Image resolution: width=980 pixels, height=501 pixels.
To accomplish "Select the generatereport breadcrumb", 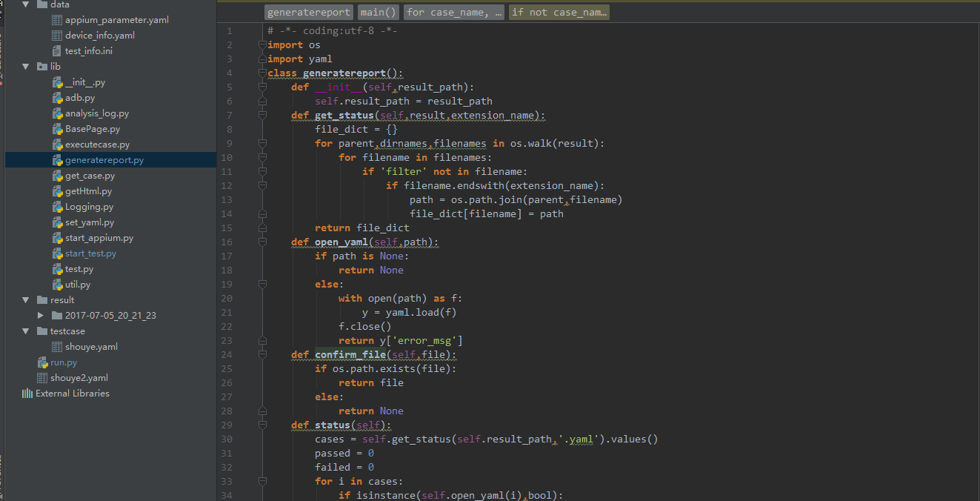I will [309, 13].
